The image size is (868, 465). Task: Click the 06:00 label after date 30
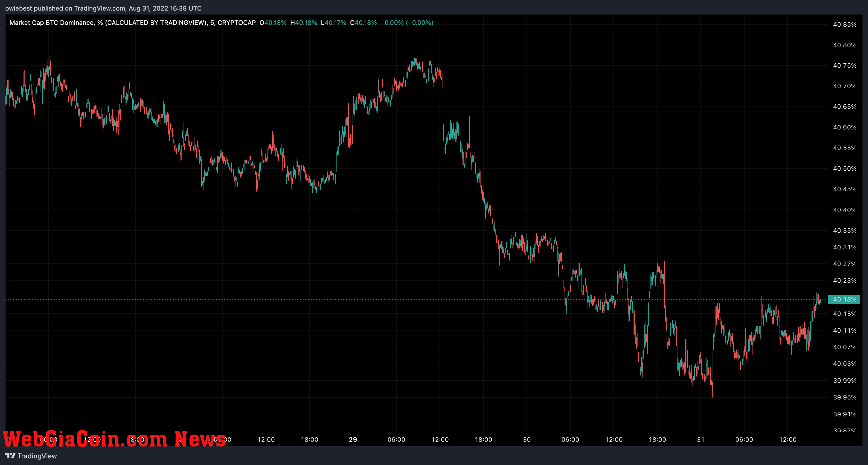tap(570, 439)
